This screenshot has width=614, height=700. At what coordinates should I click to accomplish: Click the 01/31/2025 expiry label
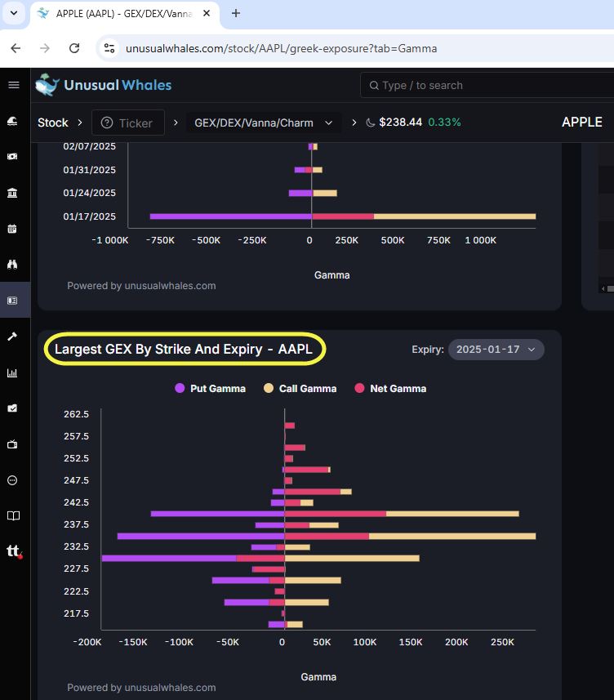89,170
